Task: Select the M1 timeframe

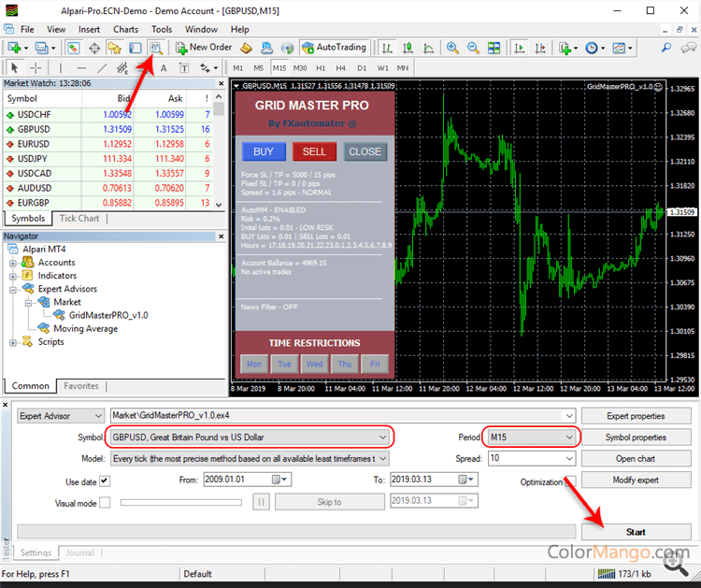Action: 237,68
